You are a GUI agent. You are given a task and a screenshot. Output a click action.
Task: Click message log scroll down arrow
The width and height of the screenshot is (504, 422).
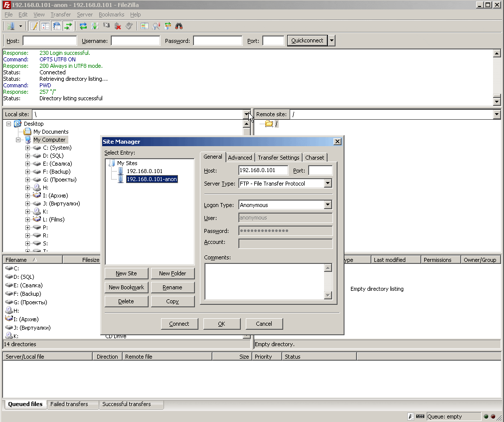pyautogui.click(x=497, y=102)
